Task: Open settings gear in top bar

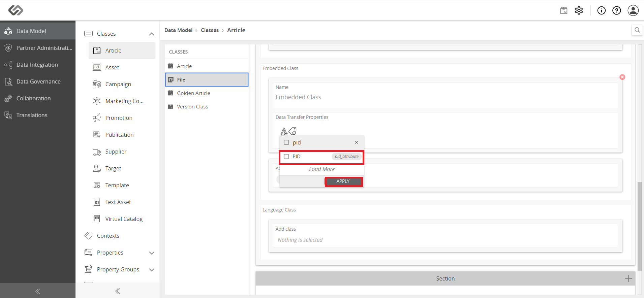Action: click(579, 10)
